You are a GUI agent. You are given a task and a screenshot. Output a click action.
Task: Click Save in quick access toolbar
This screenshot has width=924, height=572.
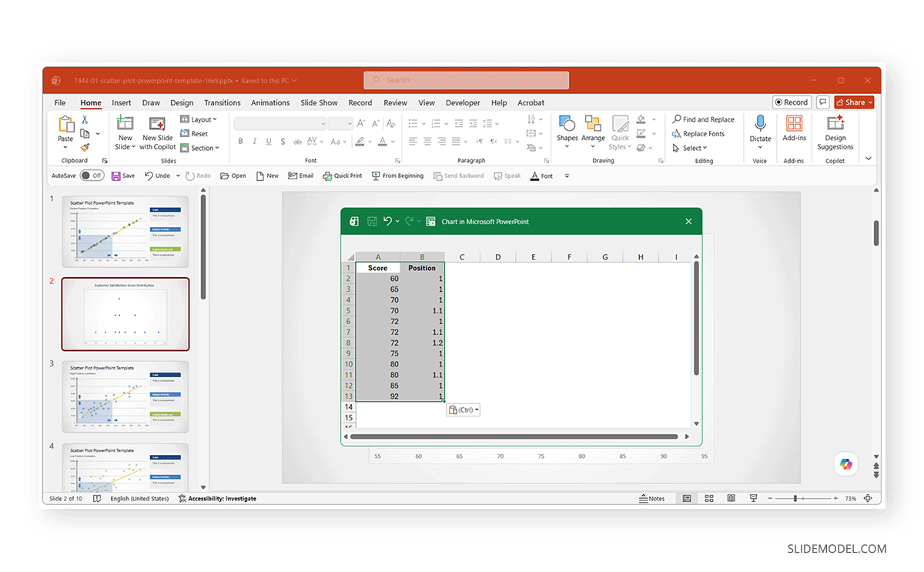point(123,176)
